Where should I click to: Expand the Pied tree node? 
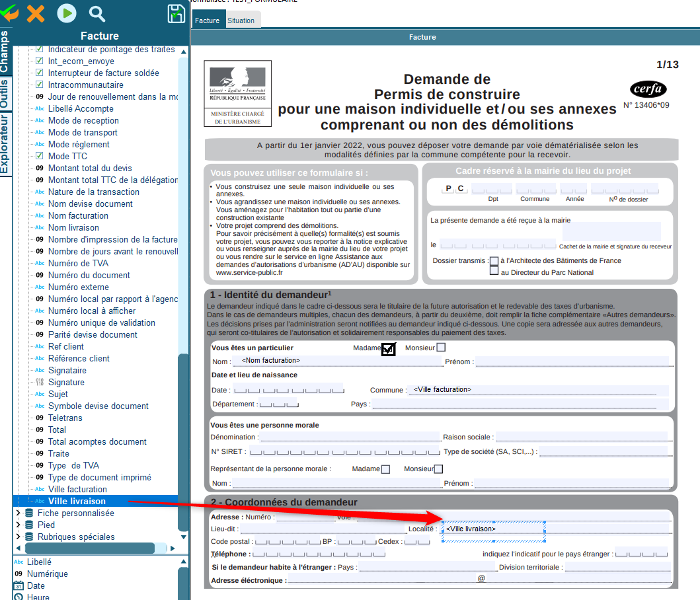[18, 525]
